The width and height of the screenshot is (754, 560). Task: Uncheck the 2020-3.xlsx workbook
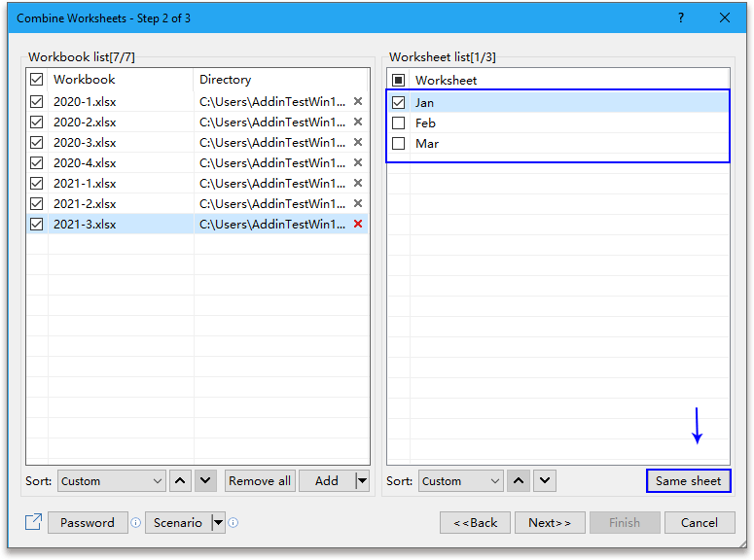pos(37,143)
